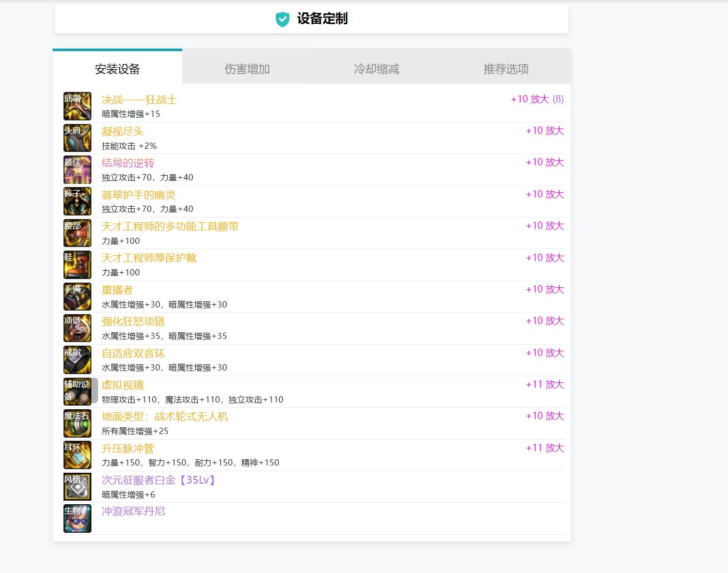Click the text 暗属性增强+15
Screen dimensions: 728x573
coord(131,114)
